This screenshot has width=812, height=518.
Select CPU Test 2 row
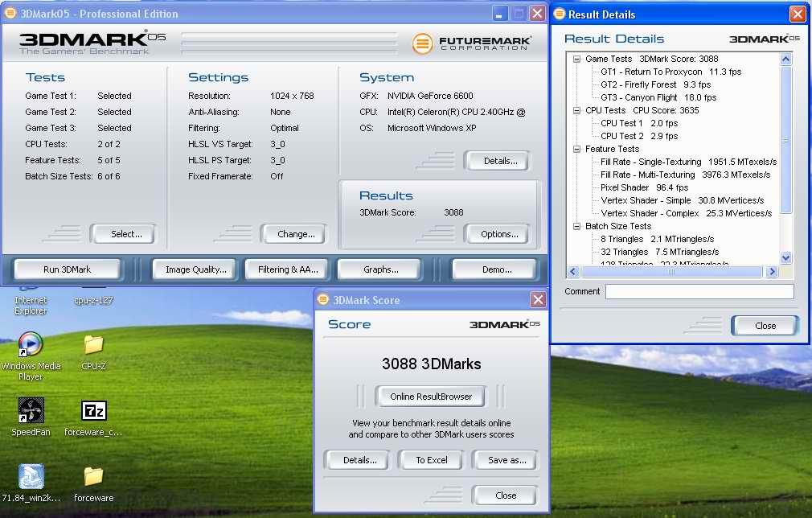[x=639, y=136]
